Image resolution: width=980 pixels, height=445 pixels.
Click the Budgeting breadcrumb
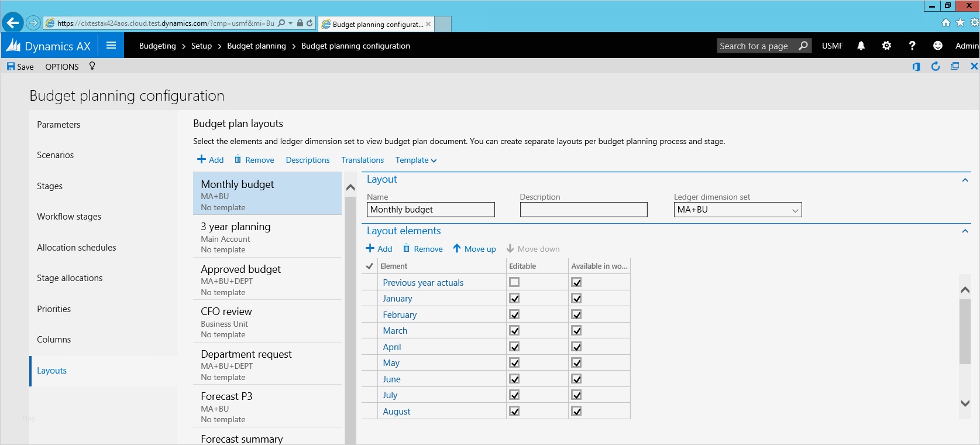[x=157, y=46]
